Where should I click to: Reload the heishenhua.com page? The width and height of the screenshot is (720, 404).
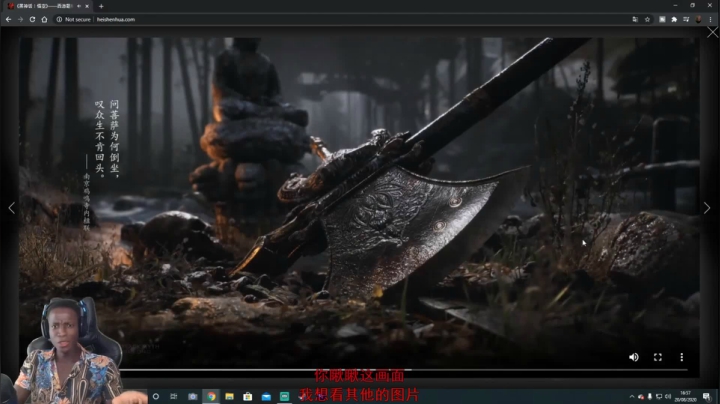(x=32, y=19)
